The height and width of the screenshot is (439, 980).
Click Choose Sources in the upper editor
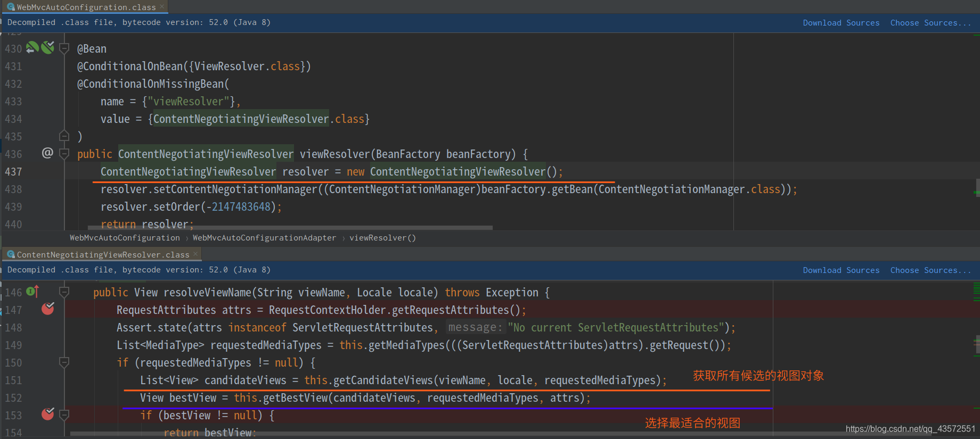pos(930,23)
